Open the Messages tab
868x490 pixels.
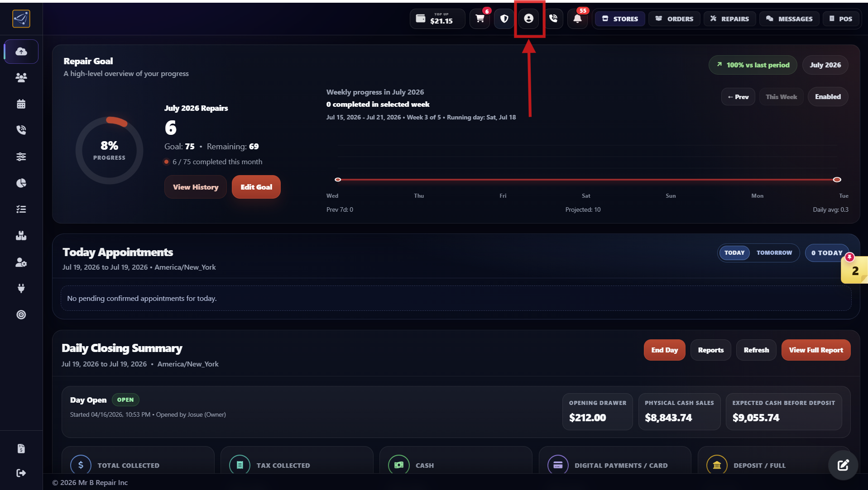789,19
